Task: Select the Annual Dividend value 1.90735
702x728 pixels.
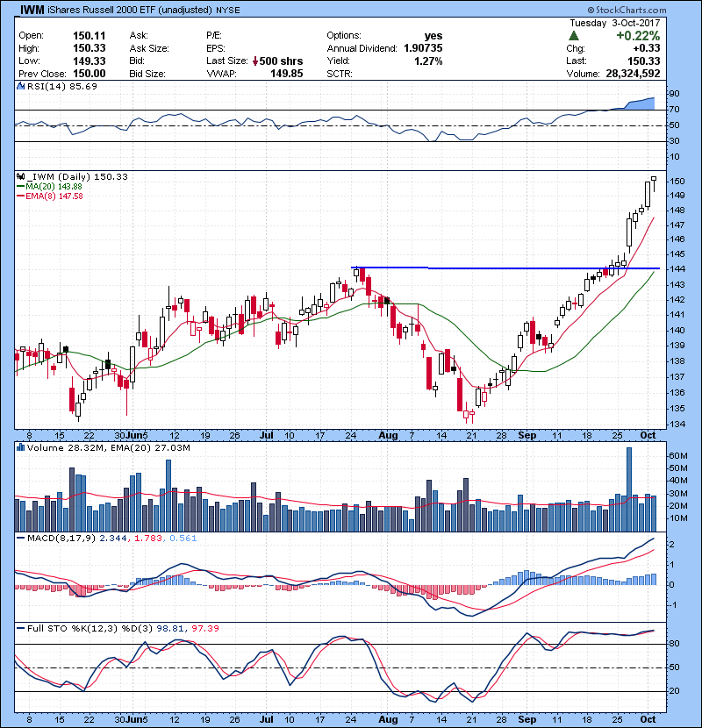Action: click(423, 48)
